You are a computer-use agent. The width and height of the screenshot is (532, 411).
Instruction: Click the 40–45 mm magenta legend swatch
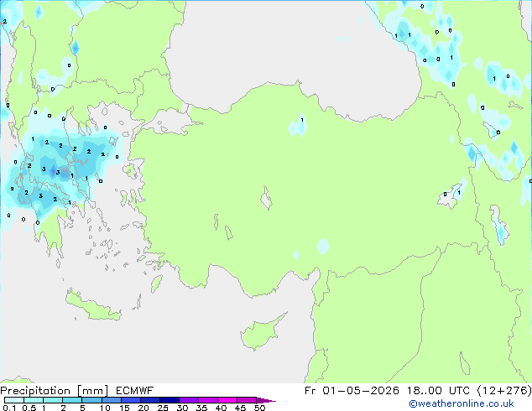pyautogui.click(x=227, y=400)
